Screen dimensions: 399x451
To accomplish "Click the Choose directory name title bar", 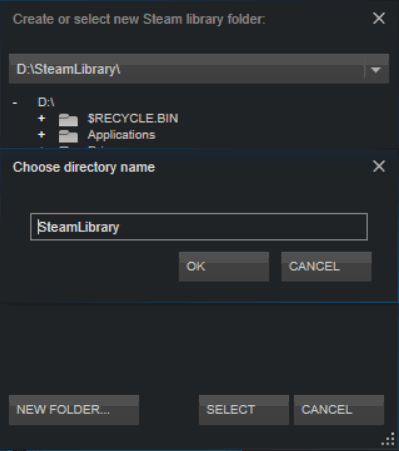I will (187, 167).
